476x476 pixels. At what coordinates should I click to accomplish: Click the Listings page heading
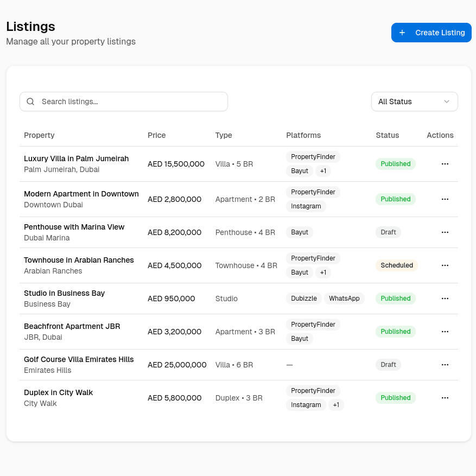[30, 27]
